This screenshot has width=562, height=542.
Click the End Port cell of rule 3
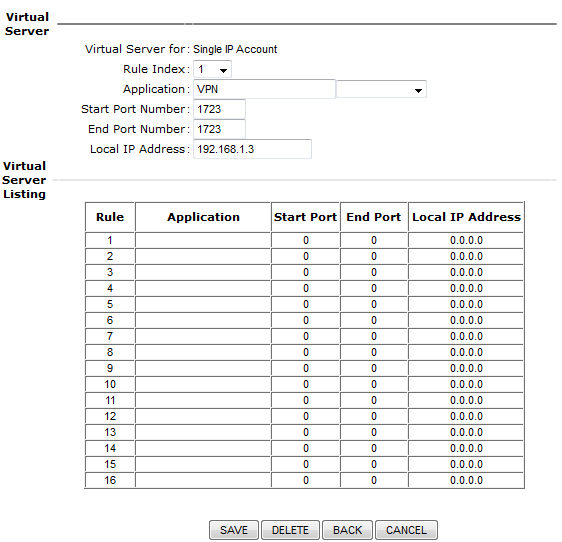pos(374,272)
